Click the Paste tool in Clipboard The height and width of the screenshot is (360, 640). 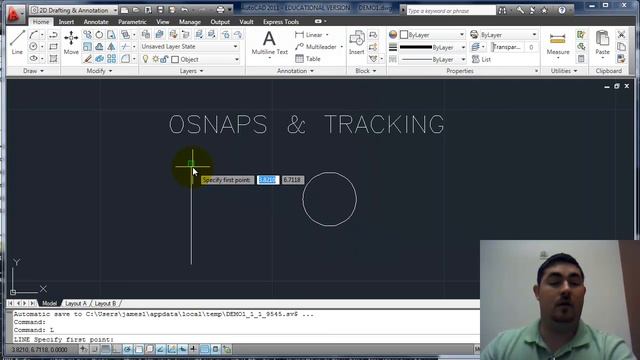click(602, 42)
